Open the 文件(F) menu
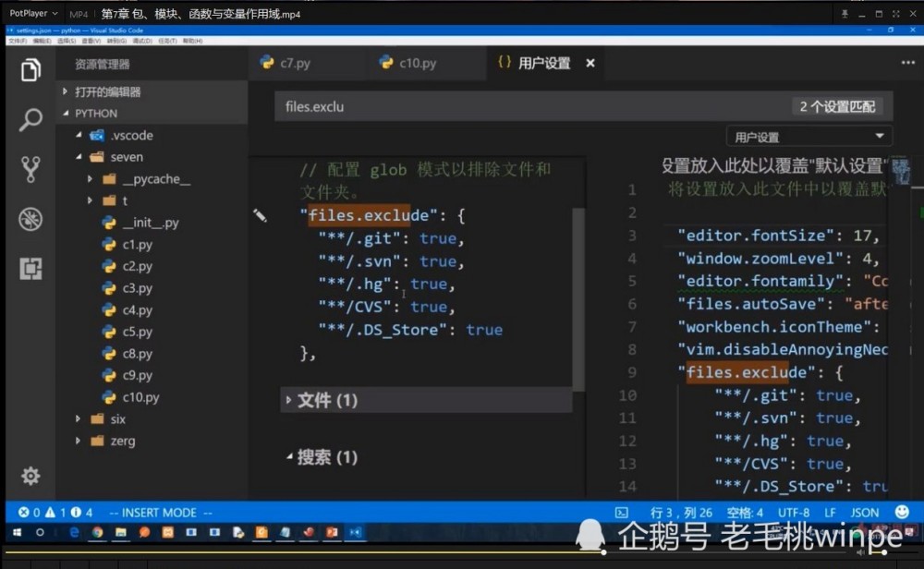This screenshot has width=924, height=569. [18, 41]
